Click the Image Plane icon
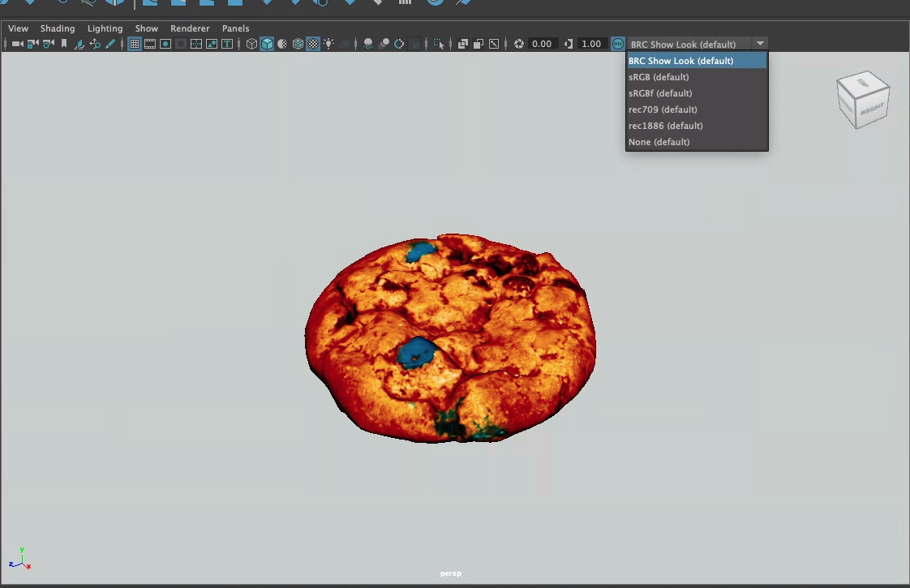The width and height of the screenshot is (910, 588). tap(79, 44)
